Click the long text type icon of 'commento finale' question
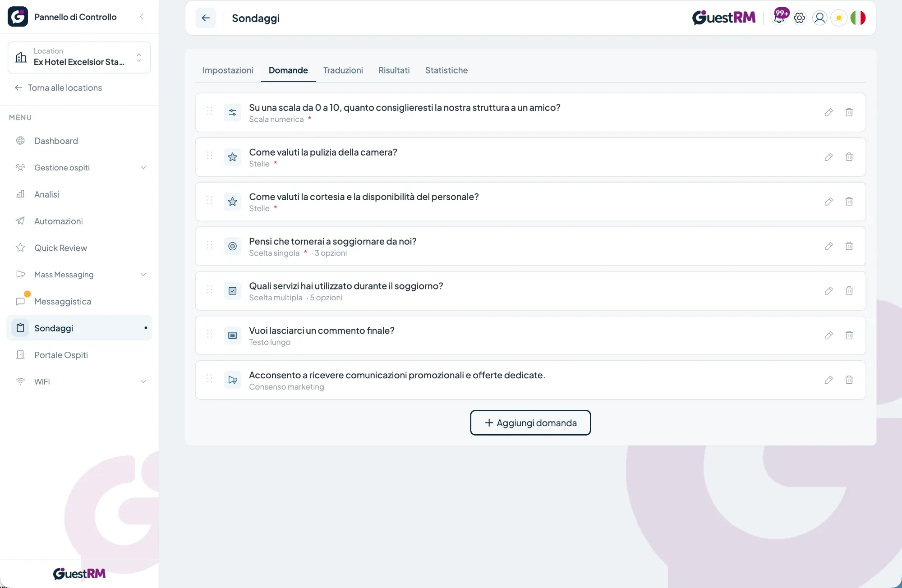Image resolution: width=902 pixels, height=588 pixels. pyautogui.click(x=232, y=335)
